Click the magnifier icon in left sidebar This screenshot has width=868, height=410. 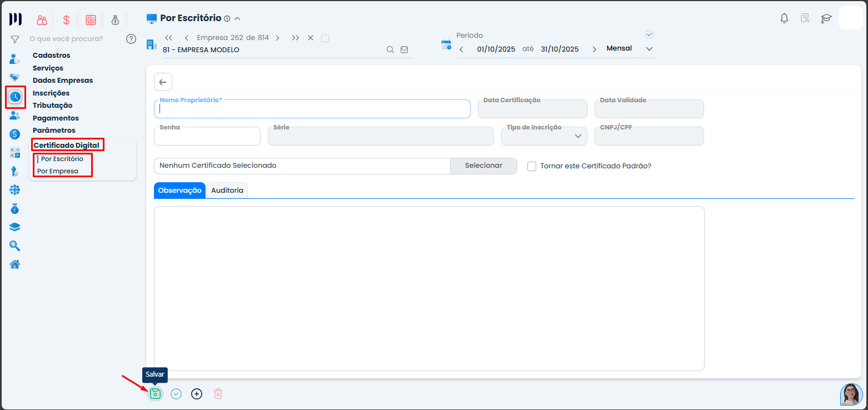[x=15, y=246]
